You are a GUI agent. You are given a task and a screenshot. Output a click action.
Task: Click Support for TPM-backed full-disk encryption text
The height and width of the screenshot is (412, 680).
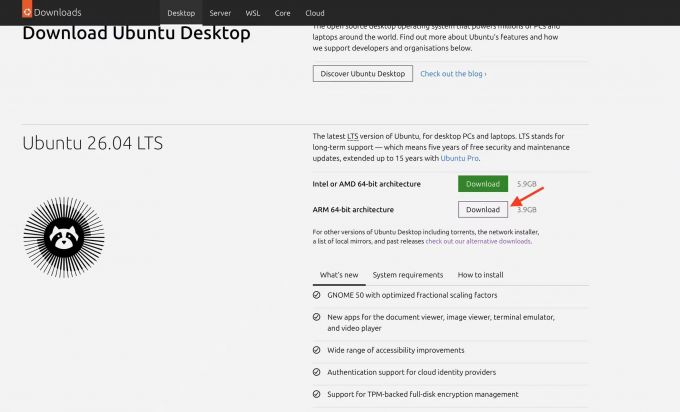click(423, 394)
